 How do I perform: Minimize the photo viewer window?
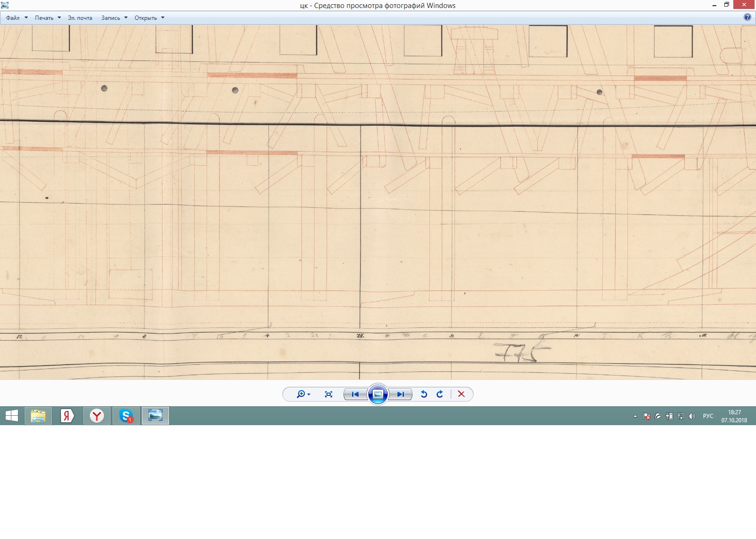click(714, 5)
